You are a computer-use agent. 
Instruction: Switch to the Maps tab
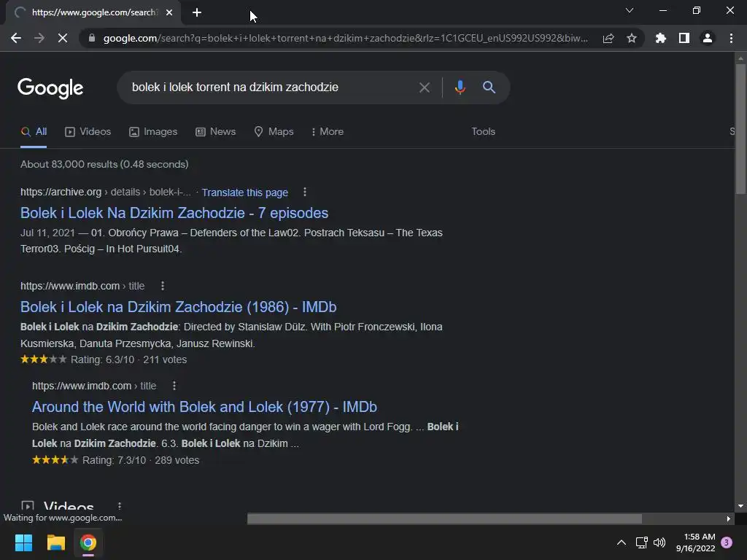point(274,132)
